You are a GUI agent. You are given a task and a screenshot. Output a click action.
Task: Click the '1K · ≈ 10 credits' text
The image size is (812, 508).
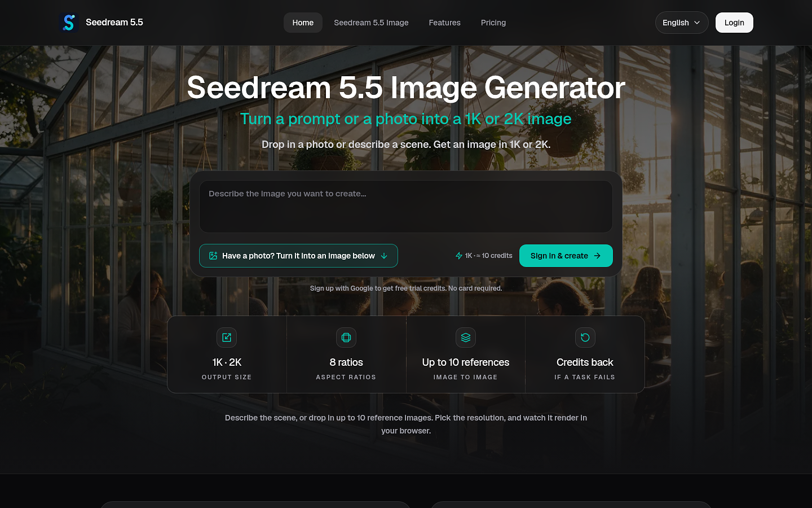[x=488, y=256]
